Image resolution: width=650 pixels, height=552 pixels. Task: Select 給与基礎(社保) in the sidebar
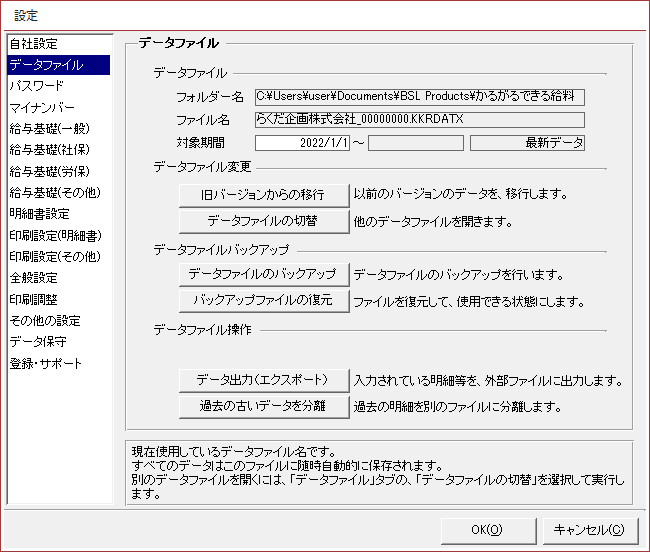(x=59, y=150)
